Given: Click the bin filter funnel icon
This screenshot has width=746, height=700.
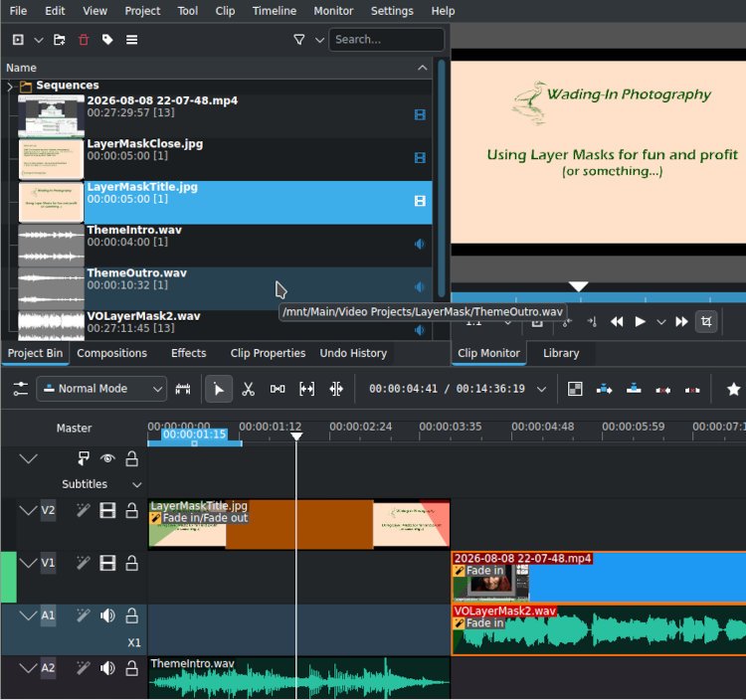Looking at the screenshot, I should (x=299, y=40).
